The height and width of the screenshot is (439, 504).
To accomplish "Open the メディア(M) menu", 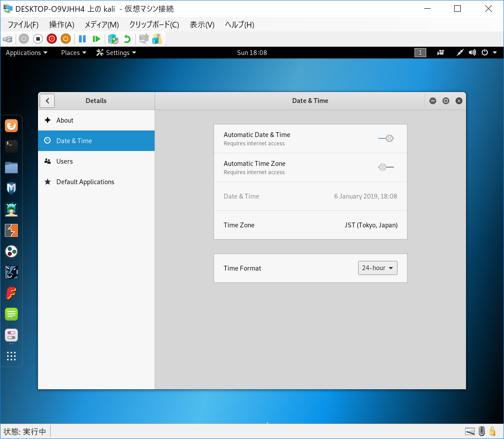I will pos(101,25).
